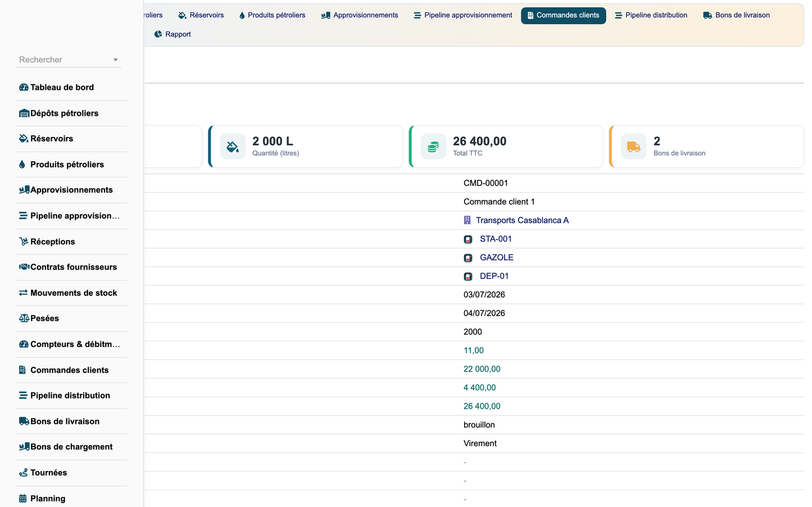Open Bons de chargement in sidebar

(71, 447)
